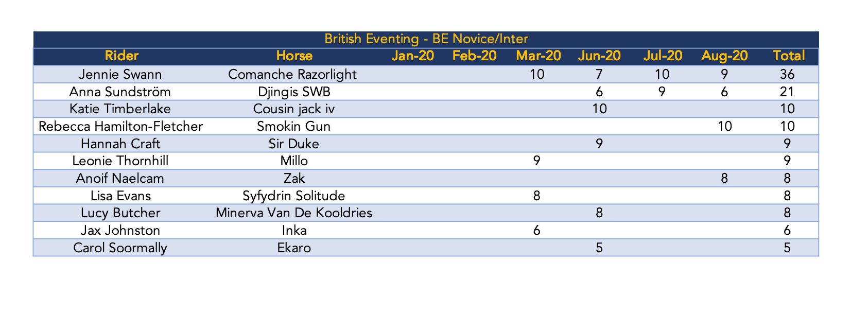
Task: Select the Horse column header
Action: pyautogui.click(x=294, y=56)
